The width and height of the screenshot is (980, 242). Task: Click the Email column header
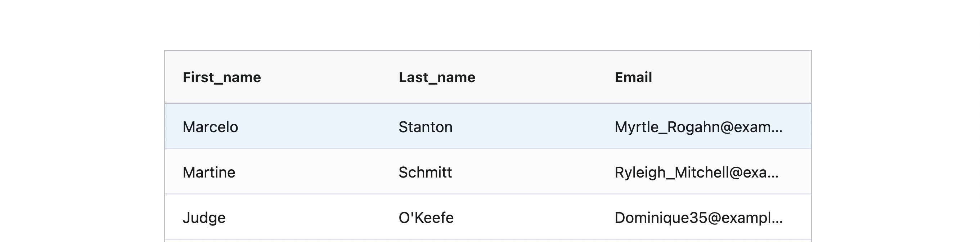click(633, 77)
